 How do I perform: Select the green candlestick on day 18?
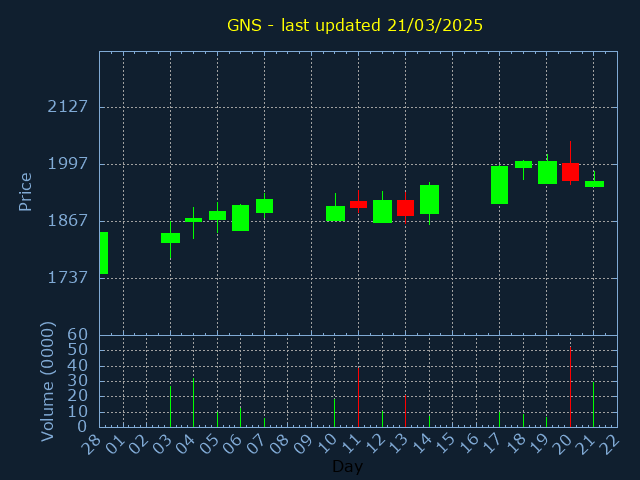(523, 164)
